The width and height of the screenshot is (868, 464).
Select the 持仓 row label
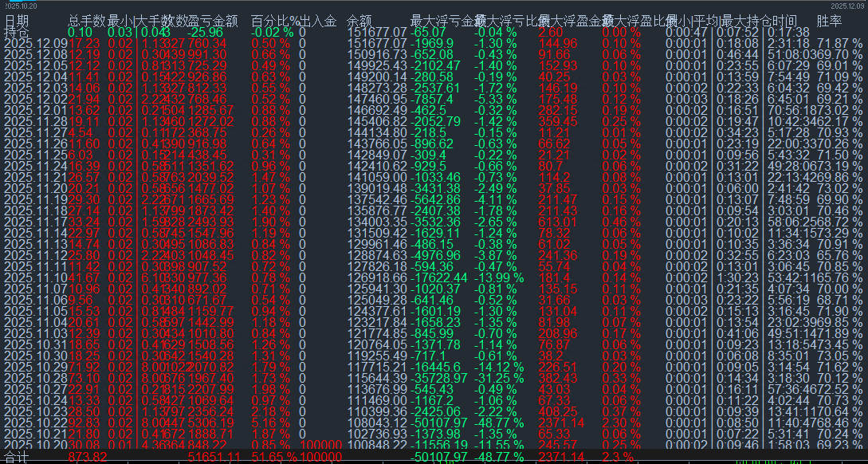17,32
